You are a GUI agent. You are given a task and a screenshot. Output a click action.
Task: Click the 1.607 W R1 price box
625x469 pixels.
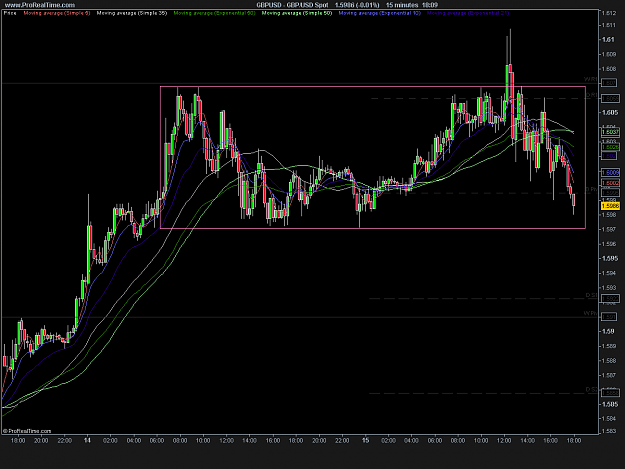609,83
